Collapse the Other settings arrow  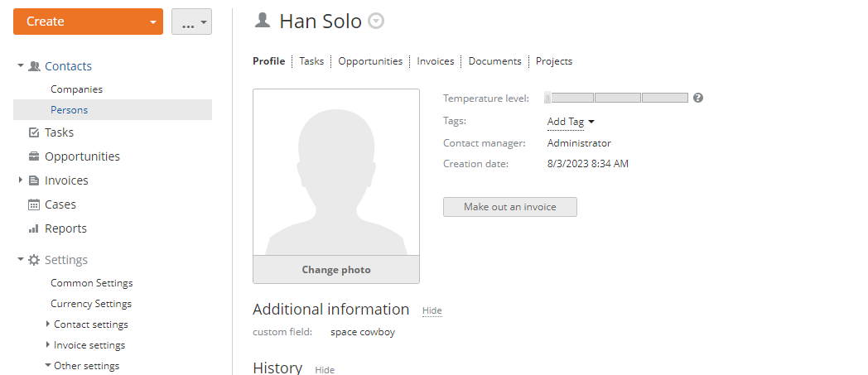pos(48,365)
